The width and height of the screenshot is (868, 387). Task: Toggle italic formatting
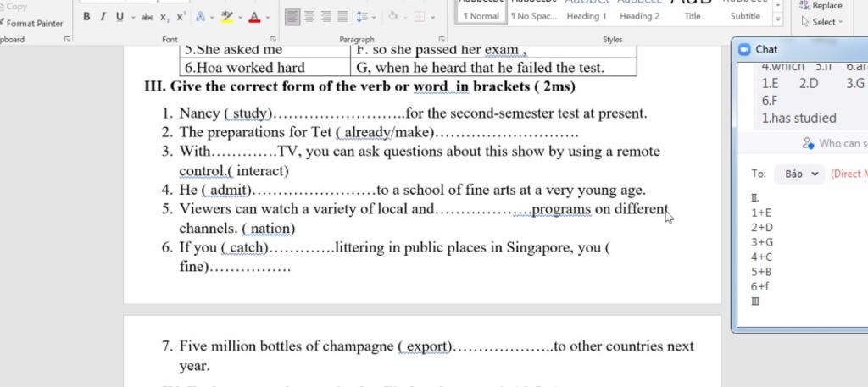[103, 17]
